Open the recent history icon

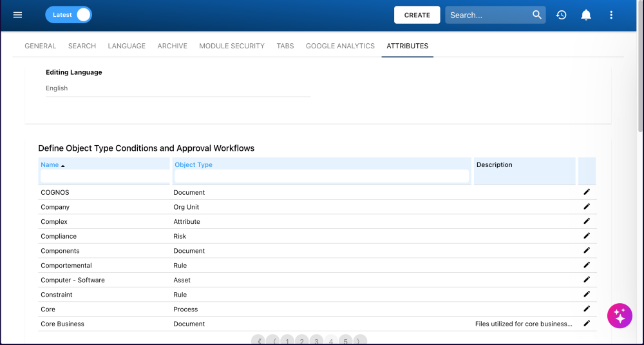(x=561, y=15)
